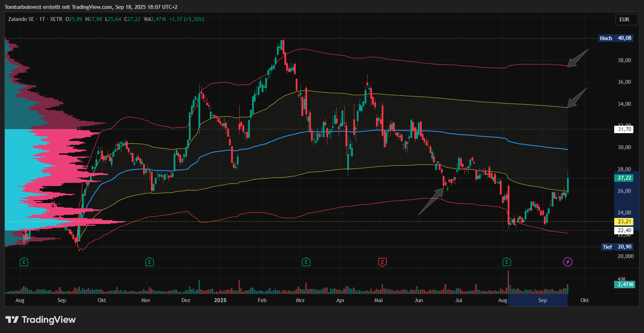Click the Tief 20,90 price label
The height and width of the screenshot is (333, 644).
pyautogui.click(x=617, y=247)
